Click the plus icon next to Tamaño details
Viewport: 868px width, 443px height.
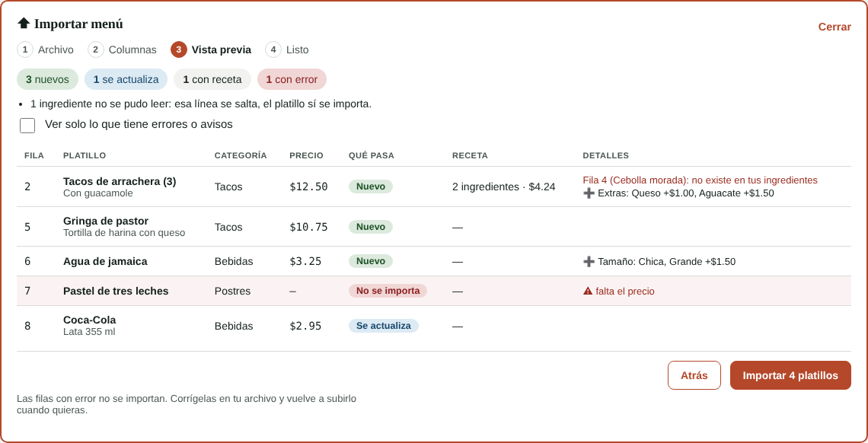(589, 262)
